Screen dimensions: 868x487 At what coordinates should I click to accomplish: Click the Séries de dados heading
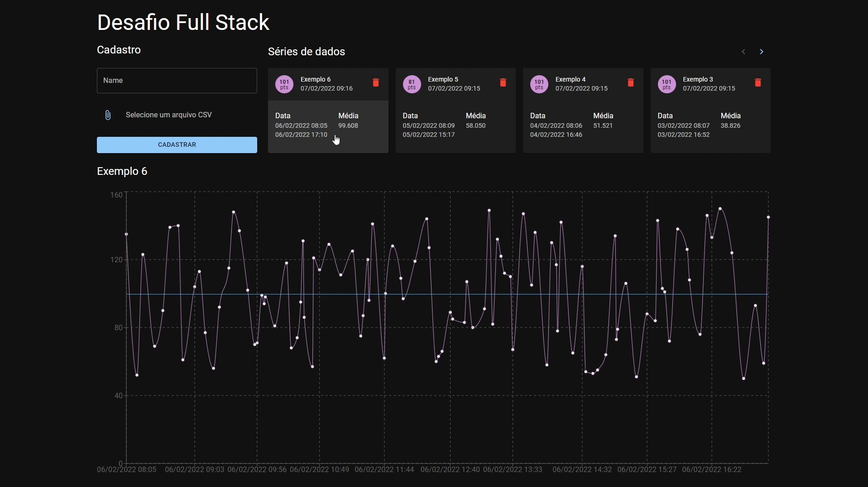tap(307, 52)
